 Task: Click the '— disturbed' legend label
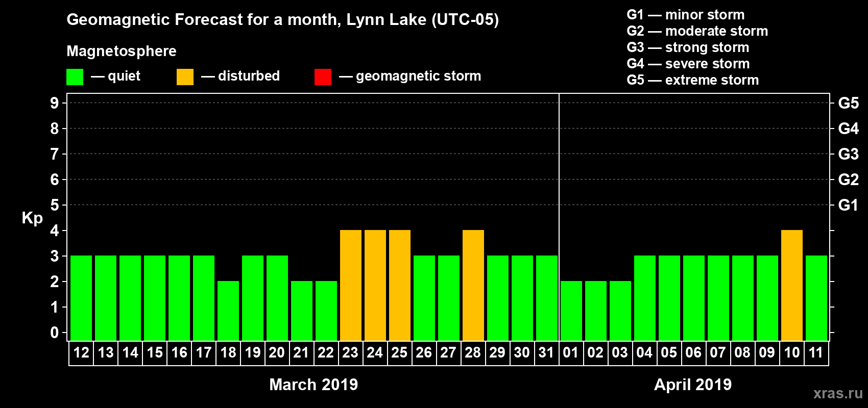coord(240,76)
